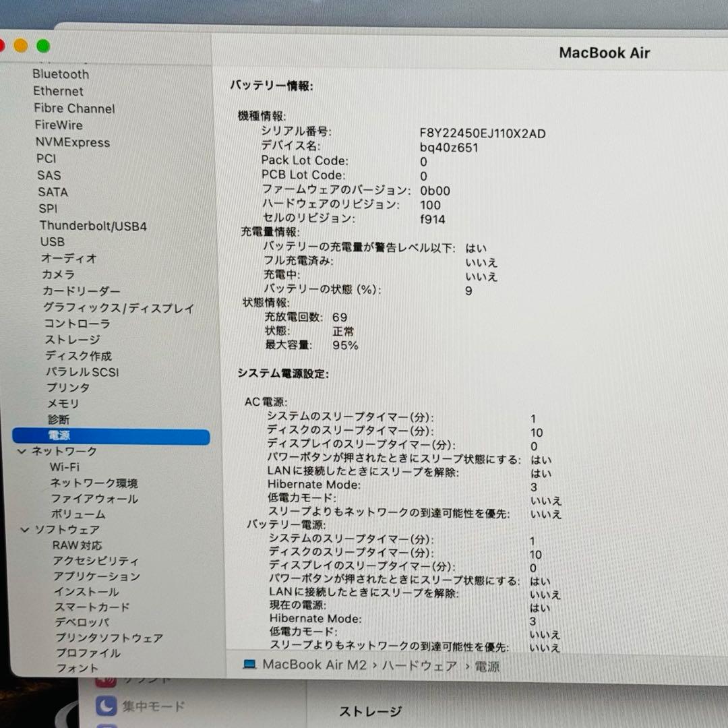The height and width of the screenshot is (728, 728).
Task: Click cell revision value f914
Action: coord(432,220)
